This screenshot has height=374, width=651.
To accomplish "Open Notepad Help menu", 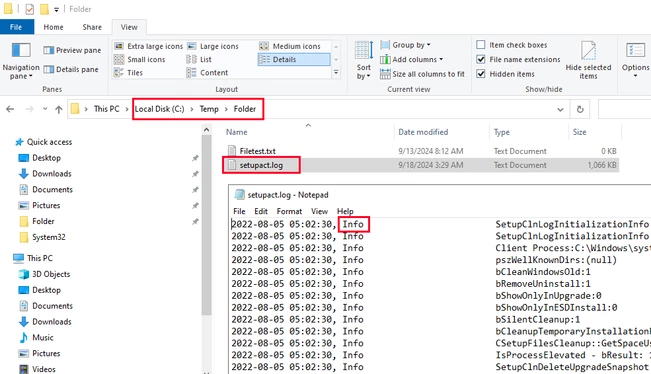I will coord(345,211).
